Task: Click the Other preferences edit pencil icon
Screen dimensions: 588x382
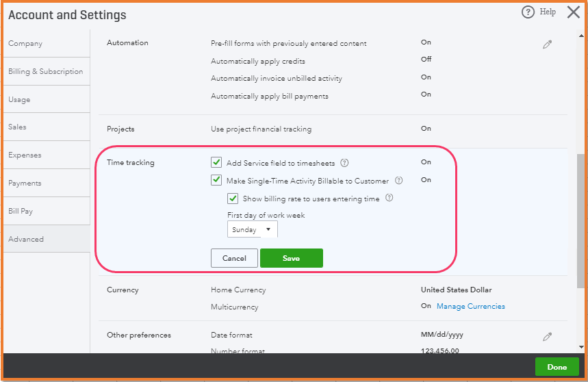Action: 547,337
